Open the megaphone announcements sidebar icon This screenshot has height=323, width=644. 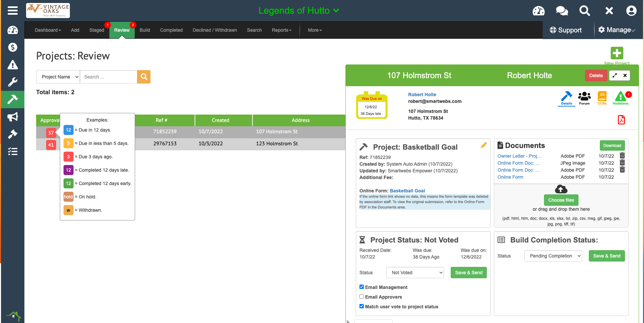click(13, 117)
